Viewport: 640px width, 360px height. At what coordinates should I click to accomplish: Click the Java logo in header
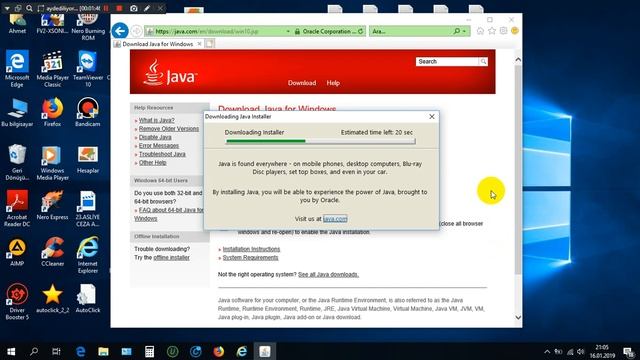[170, 73]
